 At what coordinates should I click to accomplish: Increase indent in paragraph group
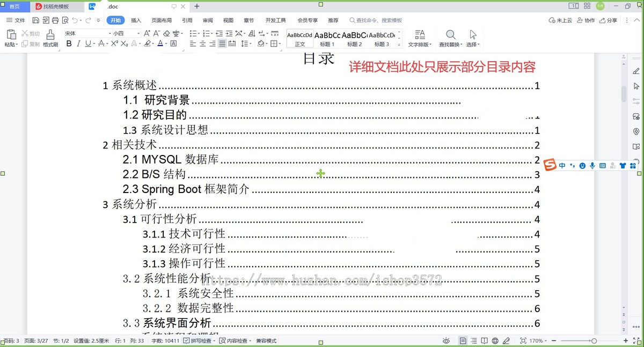point(229,33)
